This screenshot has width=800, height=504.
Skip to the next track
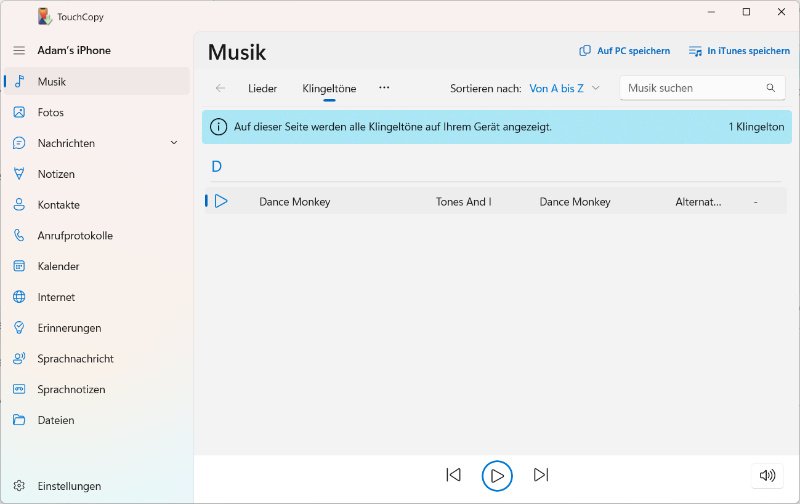[x=541, y=475]
